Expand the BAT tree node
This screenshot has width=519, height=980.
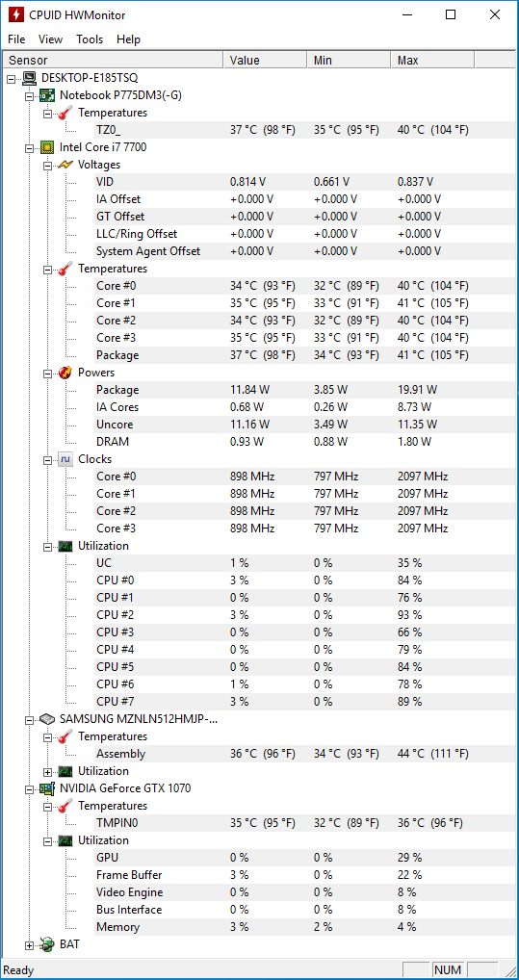click(x=29, y=945)
